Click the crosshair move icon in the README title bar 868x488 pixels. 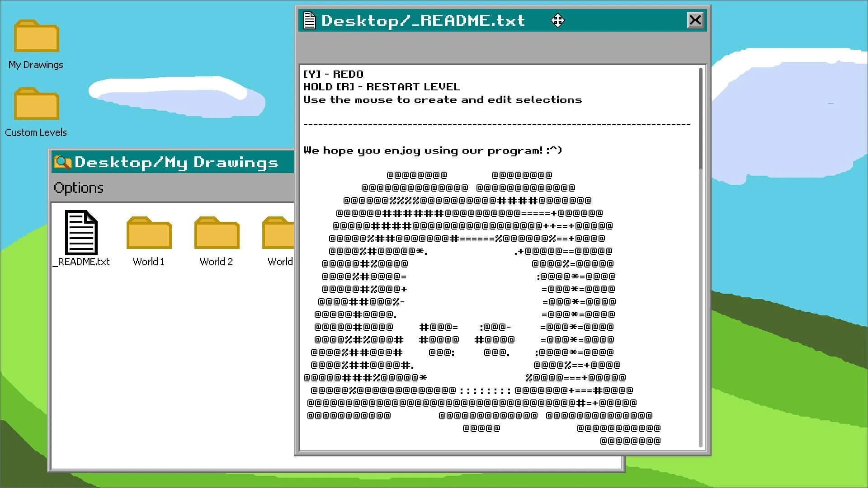[558, 20]
